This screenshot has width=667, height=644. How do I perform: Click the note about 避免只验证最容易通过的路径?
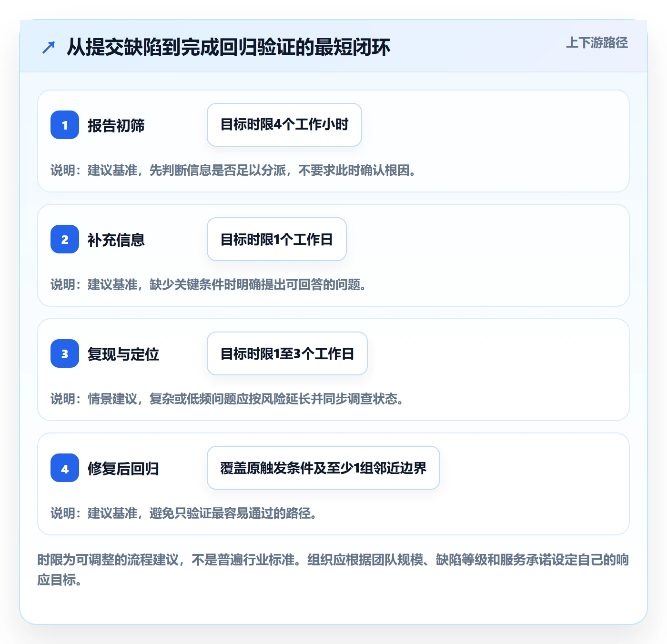point(184,513)
